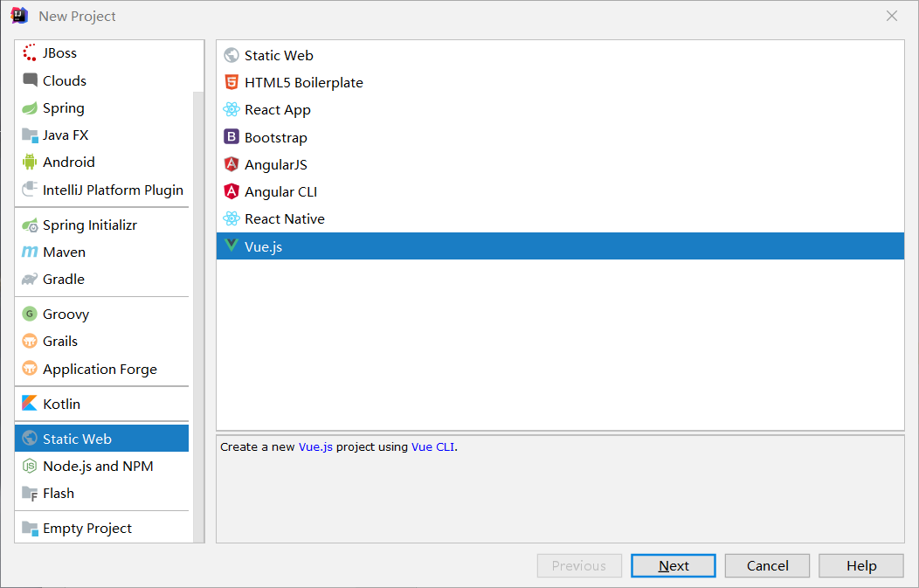The height and width of the screenshot is (588, 919).
Task: Choose Maven project type
Action: (x=103, y=252)
